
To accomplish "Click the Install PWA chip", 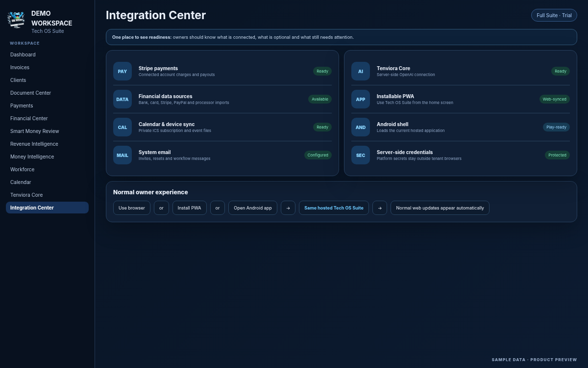I will click(190, 208).
